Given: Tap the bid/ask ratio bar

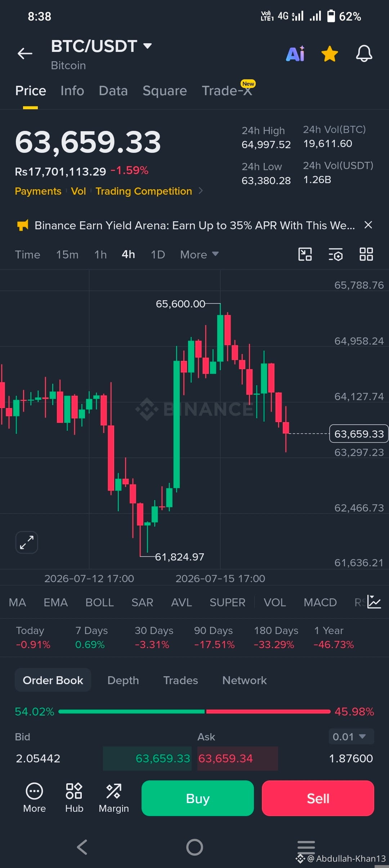Looking at the screenshot, I should point(194,712).
